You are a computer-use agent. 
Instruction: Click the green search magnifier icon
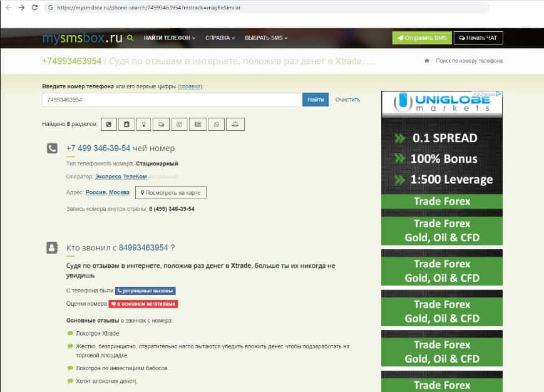[130, 38]
